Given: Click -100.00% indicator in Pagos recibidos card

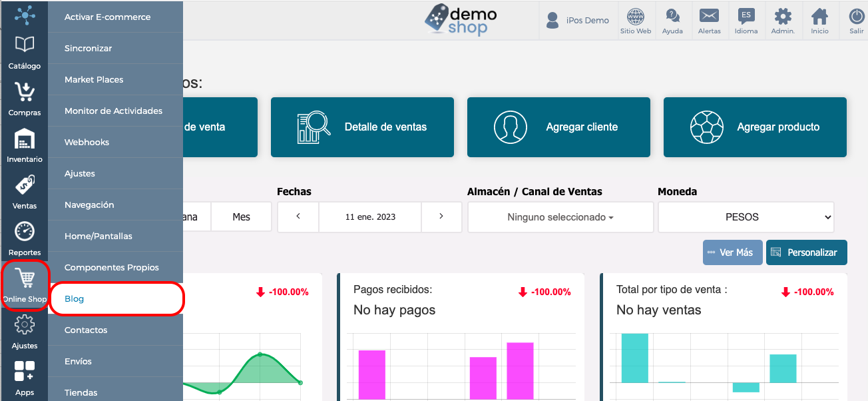Looking at the screenshot, I should click(544, 292).
